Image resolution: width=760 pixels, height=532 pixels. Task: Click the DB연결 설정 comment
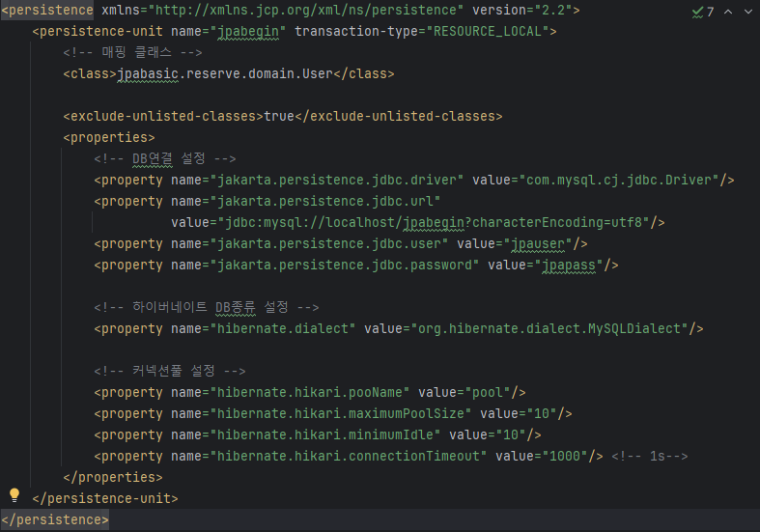(x=165, y=158)
